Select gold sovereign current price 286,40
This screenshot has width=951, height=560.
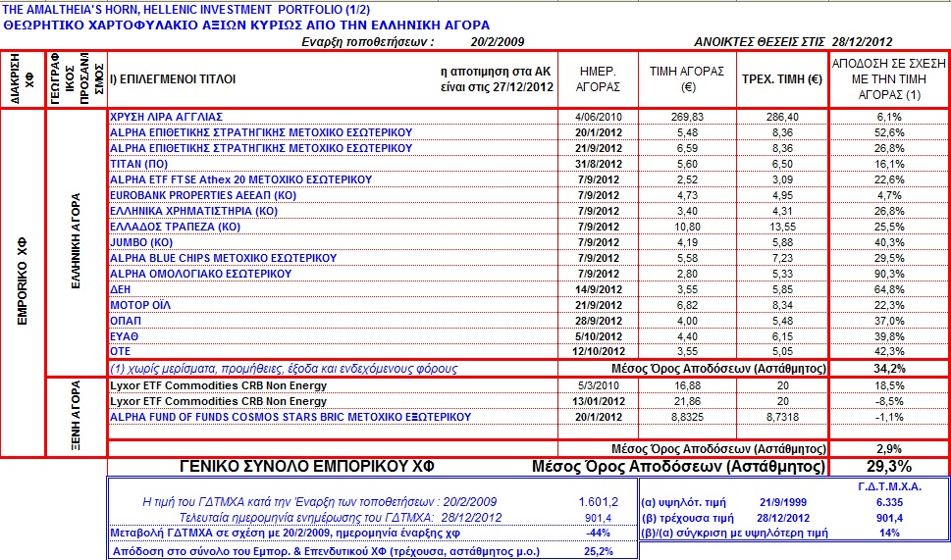782,117
